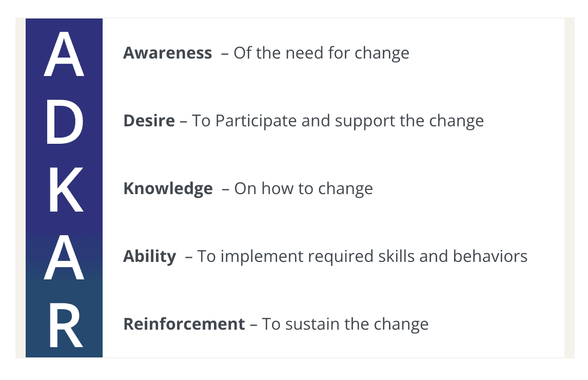This screenshot has width=588, height=380.
Task: Click the large letter D beside Desire
Action: [64, 121]
